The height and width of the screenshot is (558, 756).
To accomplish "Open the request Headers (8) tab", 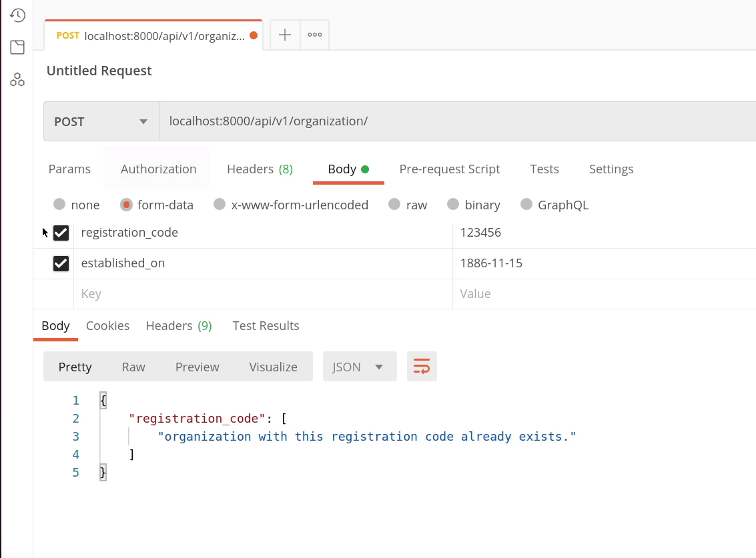I will pyautogui.click(x=260, y=169).
